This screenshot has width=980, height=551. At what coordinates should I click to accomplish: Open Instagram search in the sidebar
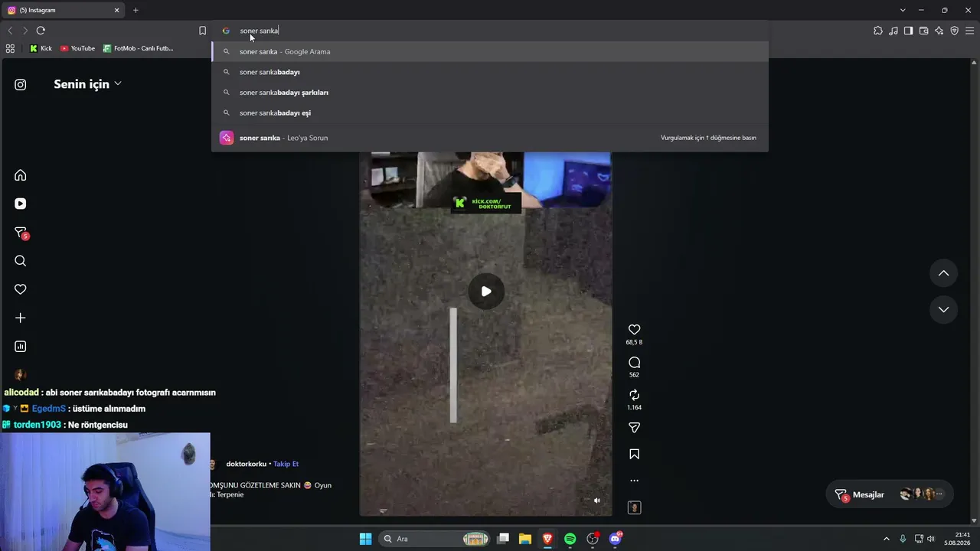pyautogui.click(x=21, y=261)
